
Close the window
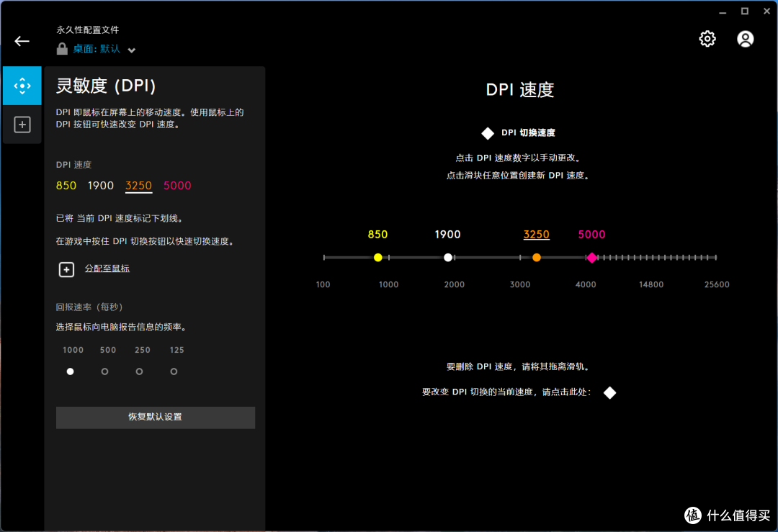click(766, 11)
